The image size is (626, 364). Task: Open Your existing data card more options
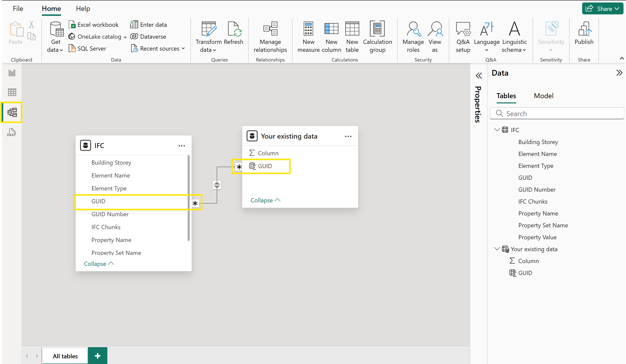(x=348, y=136)
